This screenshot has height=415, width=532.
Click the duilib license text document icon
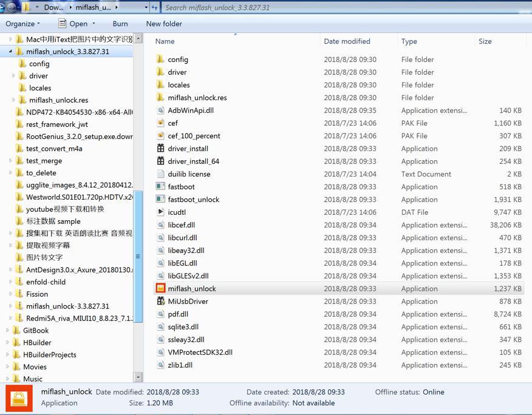tap(160, 174)
